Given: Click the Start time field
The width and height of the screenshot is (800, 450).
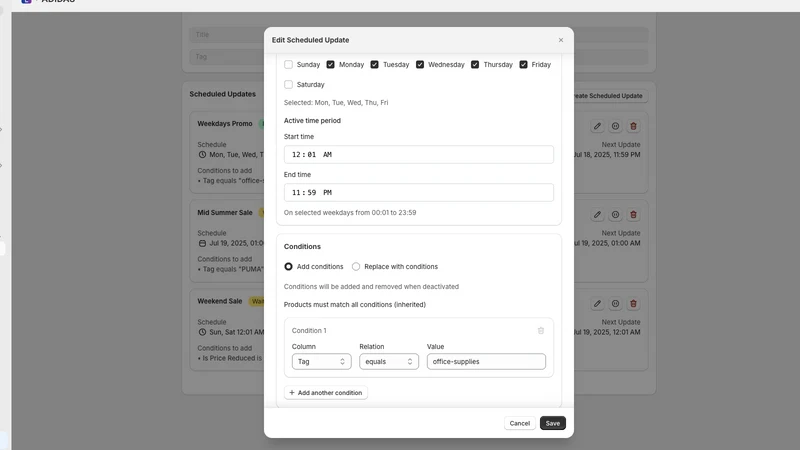Looking at the screenshot, I should (418, 154).
